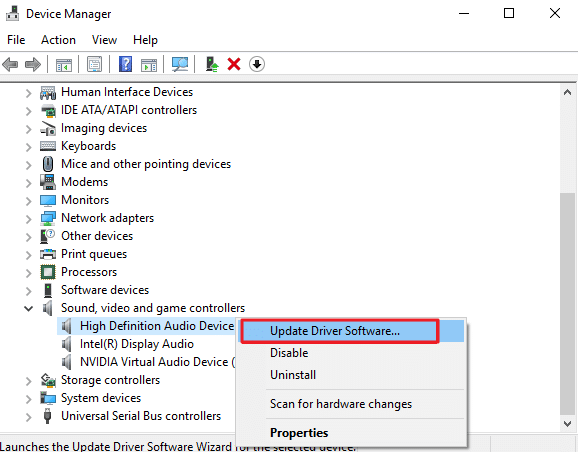Viewport: 578px width, 452px height.
Task: Click the Universal Serial Bus plug icon
Action: 47,416
